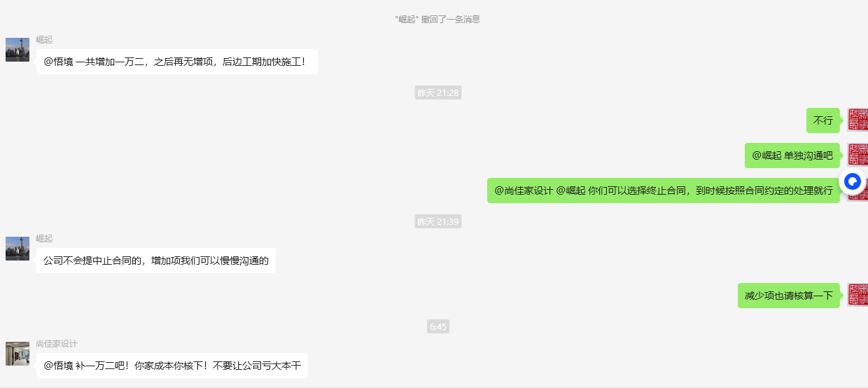Click sender name 尚佳家设计
Viewport: 868px width, 388px height.
coord(57,344)
